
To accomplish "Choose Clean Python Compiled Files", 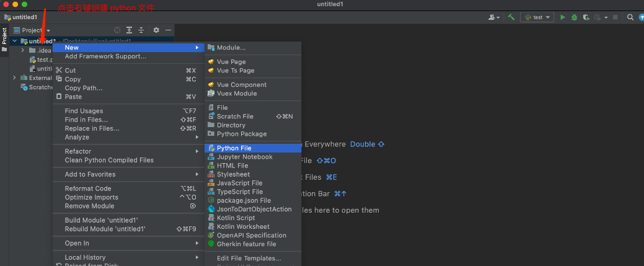I will pos(129,160).
